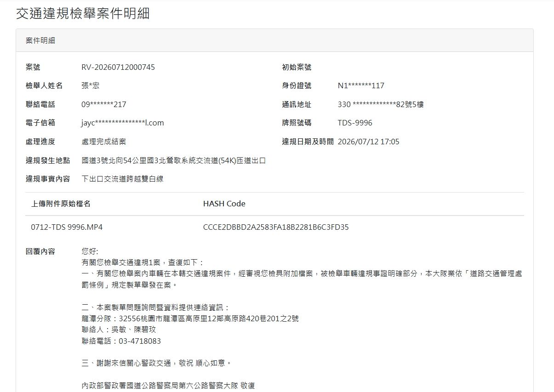Click the address value ending 82號5樓
The width and height of the screenshot is (554, 392).
(x=381, y=104)
